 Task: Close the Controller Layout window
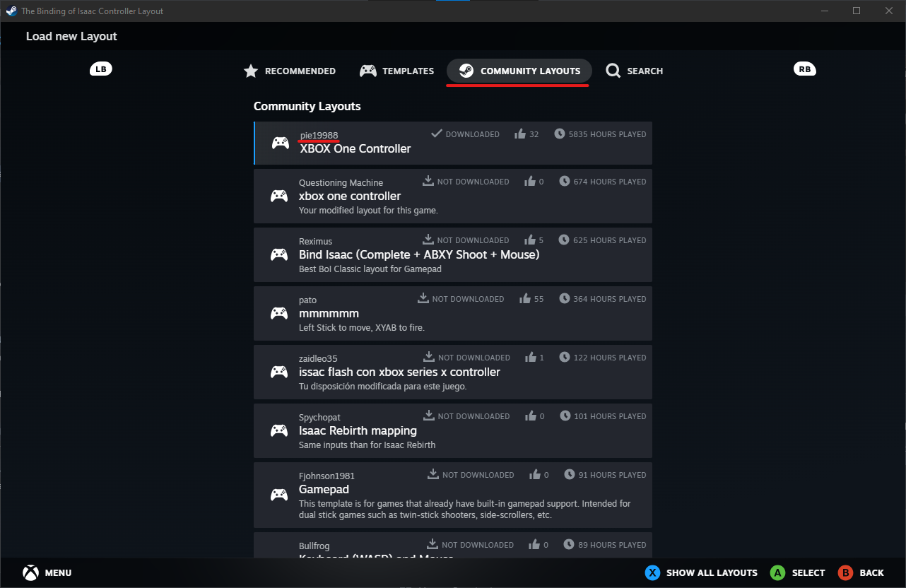(889, 11)
